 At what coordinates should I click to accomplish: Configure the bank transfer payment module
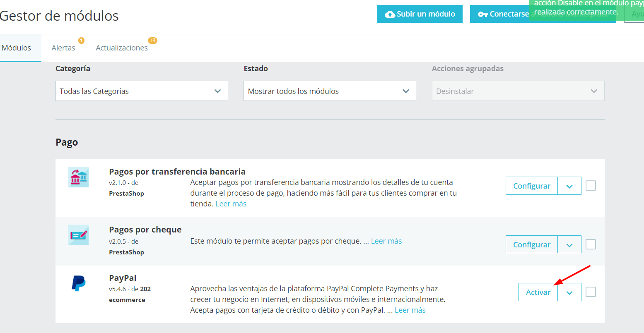pos(532,186)
